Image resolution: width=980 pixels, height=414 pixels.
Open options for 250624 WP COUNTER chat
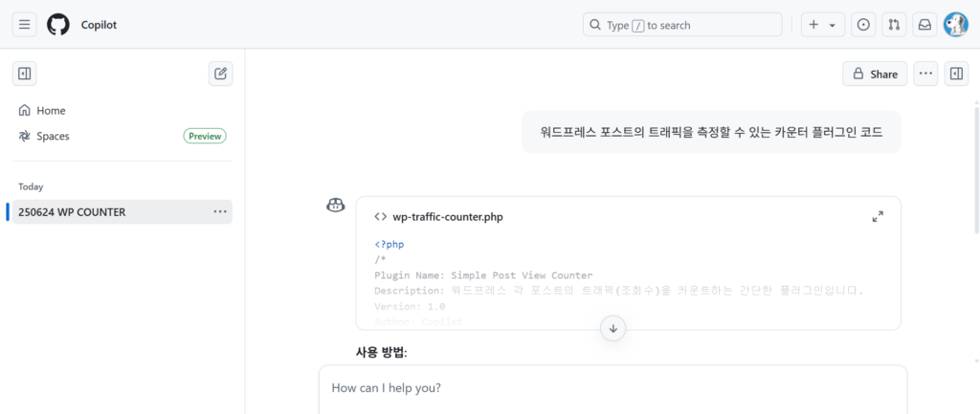[x=220, y=211]
